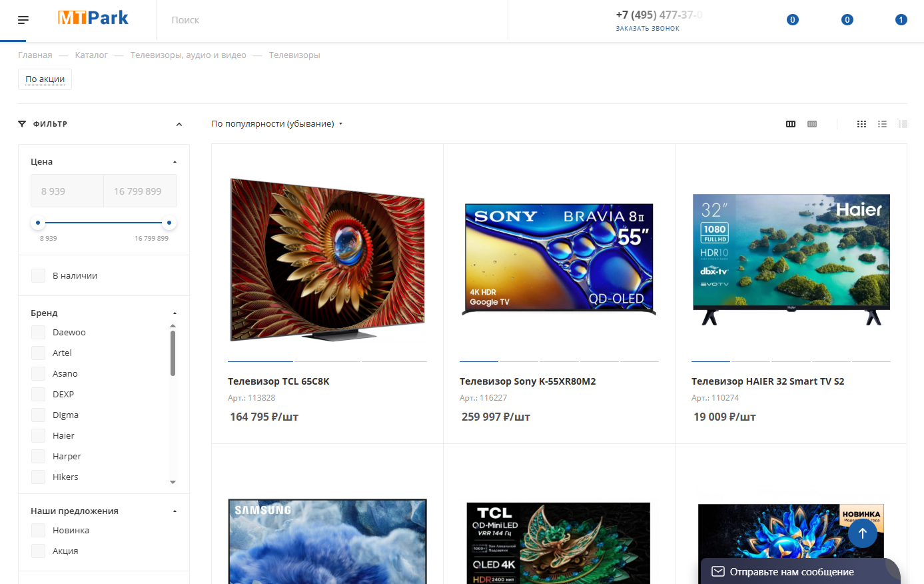Screen dimensions: 924x584
Task: Check the Artel brand filter
Action: (39, 353)
